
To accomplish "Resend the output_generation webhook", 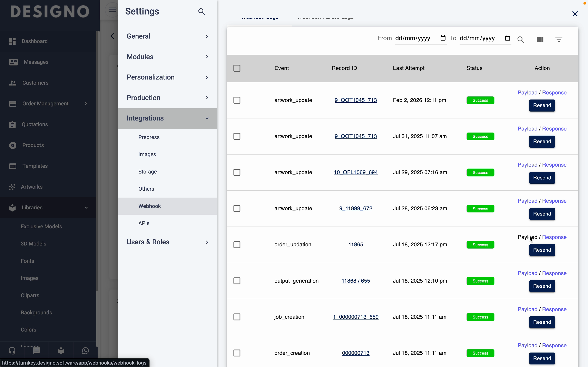I will (542, 286).
